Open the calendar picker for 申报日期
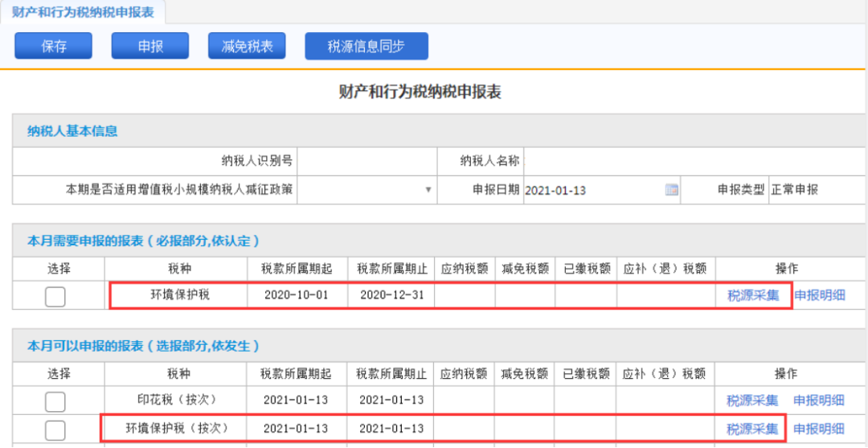The image size is (868, 448). pos(671,190)
